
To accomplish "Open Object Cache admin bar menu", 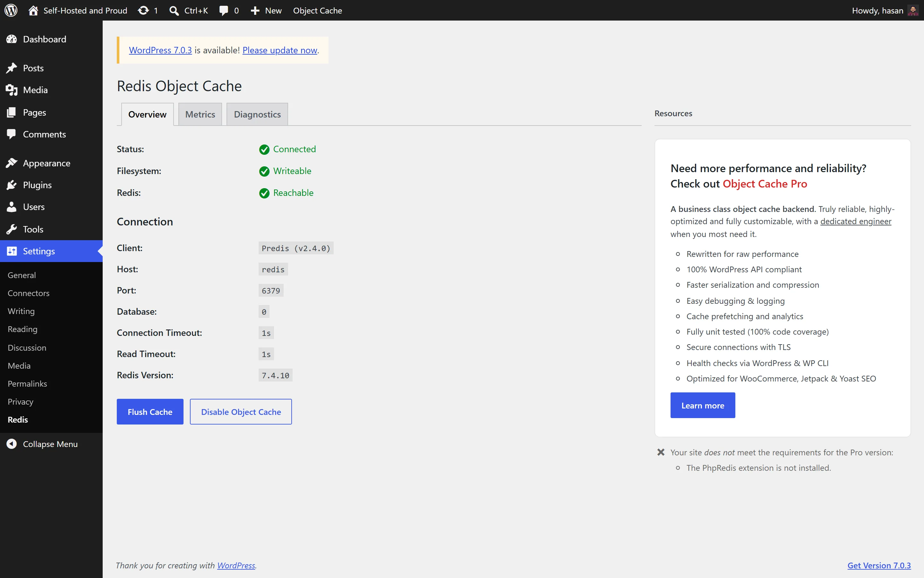I will click(x=318, y=10).
